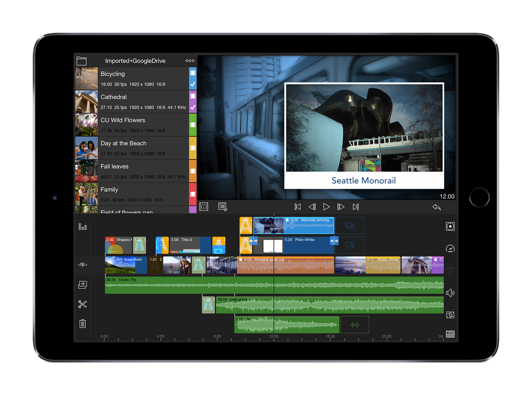Screen dimensions: 532x395
Task: Open the three-dot library options menu
Action: (x=190, y=61)
